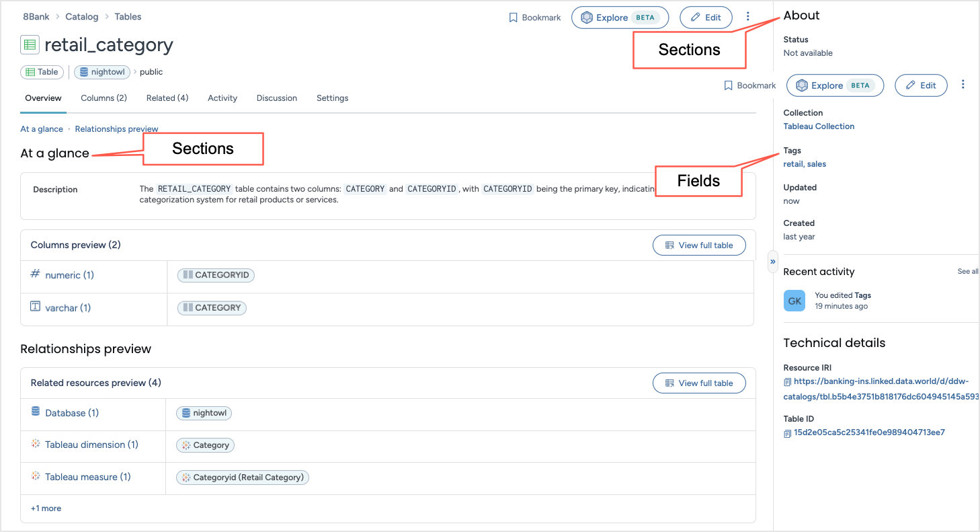Expand the +1 more related resources
Viewport: 980px width, 532px height.
tap(46, 508)
